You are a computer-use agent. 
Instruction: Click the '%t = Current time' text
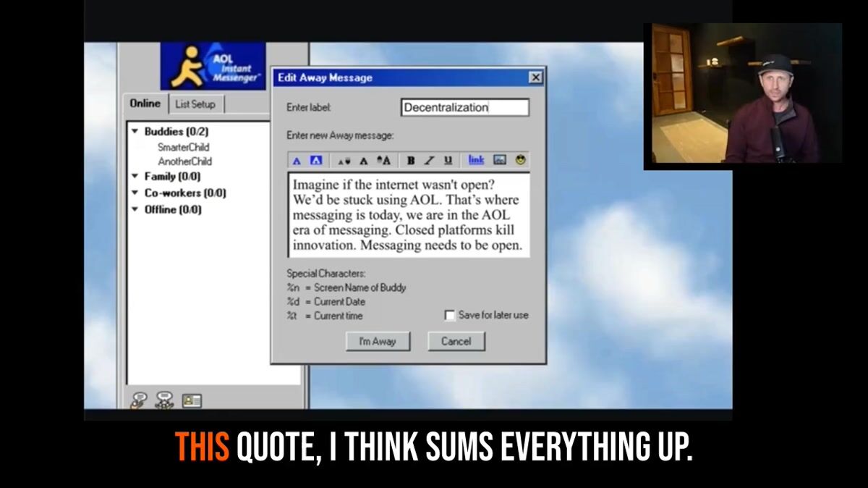click(x=325, y=316)
